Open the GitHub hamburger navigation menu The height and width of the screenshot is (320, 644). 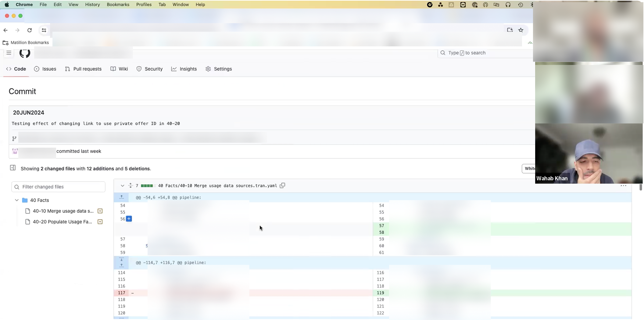[x=9, y=53]
